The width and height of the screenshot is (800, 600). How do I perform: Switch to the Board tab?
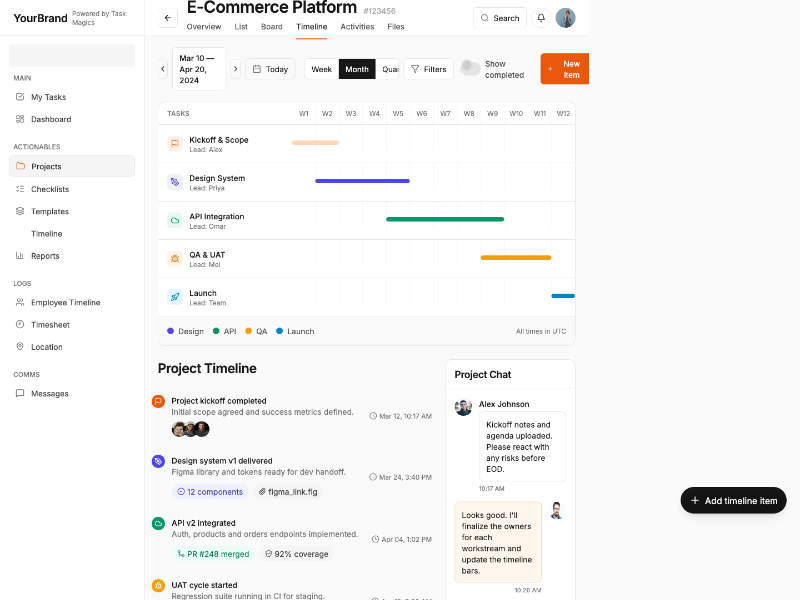[271, 27]
